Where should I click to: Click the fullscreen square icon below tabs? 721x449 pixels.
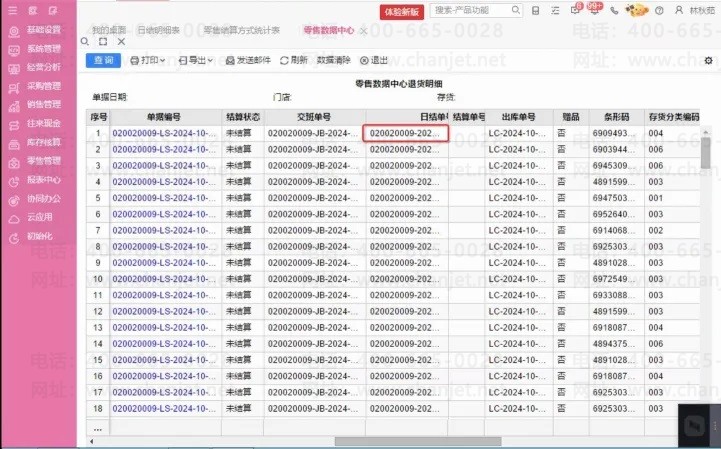(104, 43)
